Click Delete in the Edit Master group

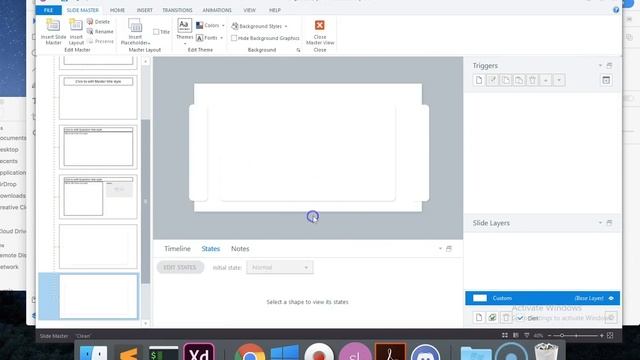[x=98, y=22]
